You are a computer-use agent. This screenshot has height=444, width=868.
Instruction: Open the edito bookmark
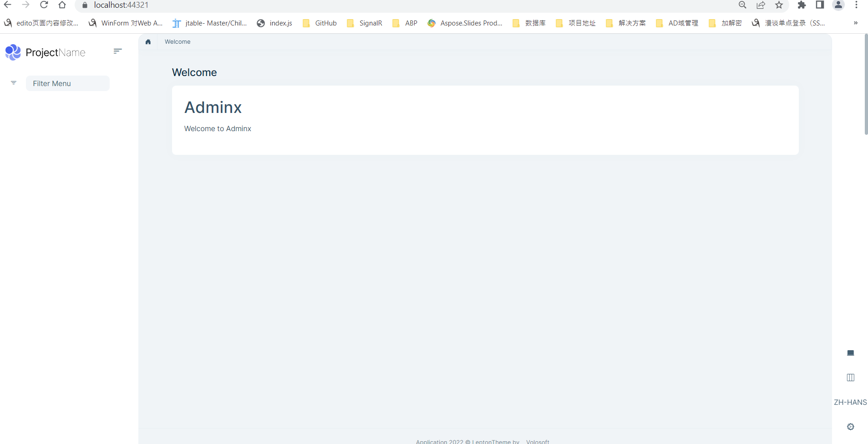tap(41, 23)
